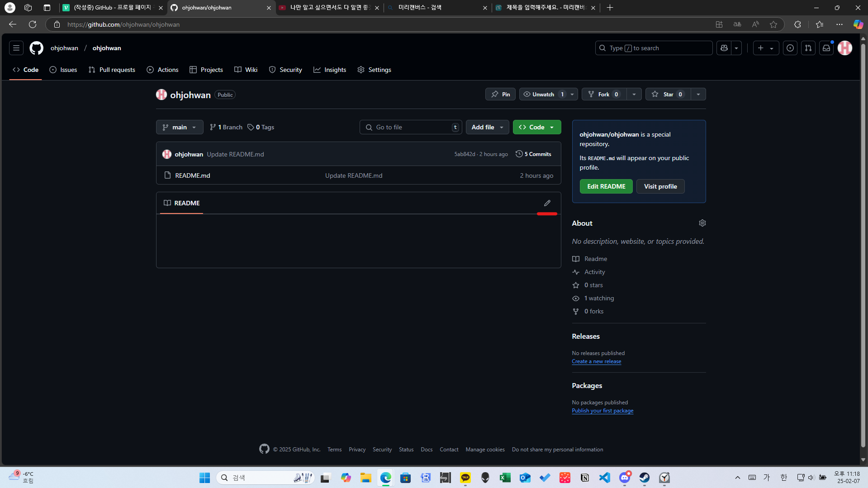Open the issues icon in the GitHub header
Image resolution: width=868 pixels, height=488 pixels.
[x=790, y=48]
